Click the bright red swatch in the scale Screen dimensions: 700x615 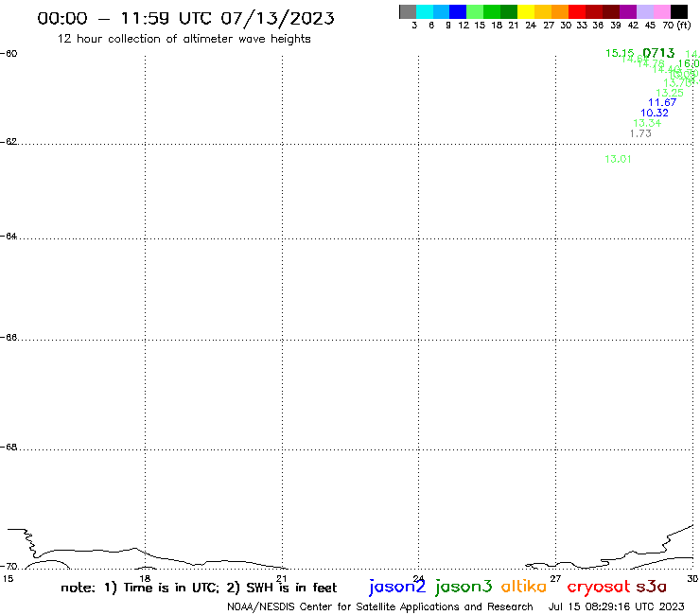(577, 11)
